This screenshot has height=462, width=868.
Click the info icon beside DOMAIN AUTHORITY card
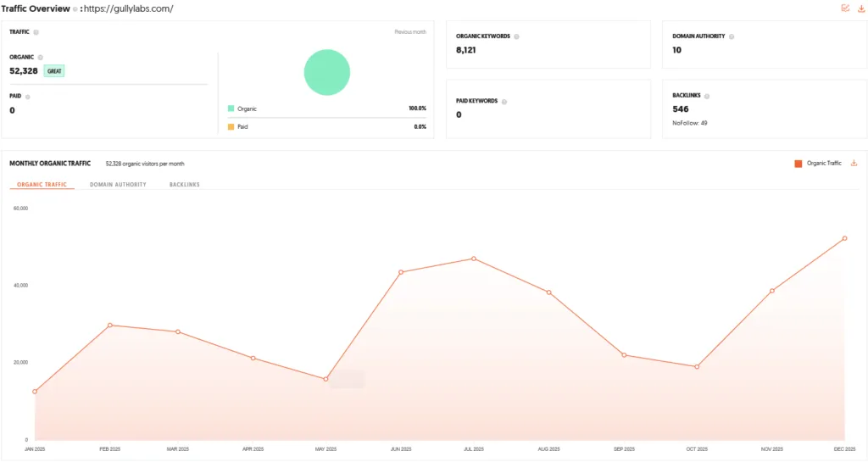[x=732, y=36]
